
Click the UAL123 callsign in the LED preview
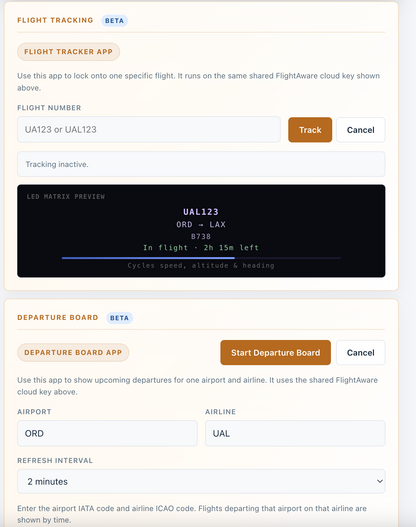201,212
